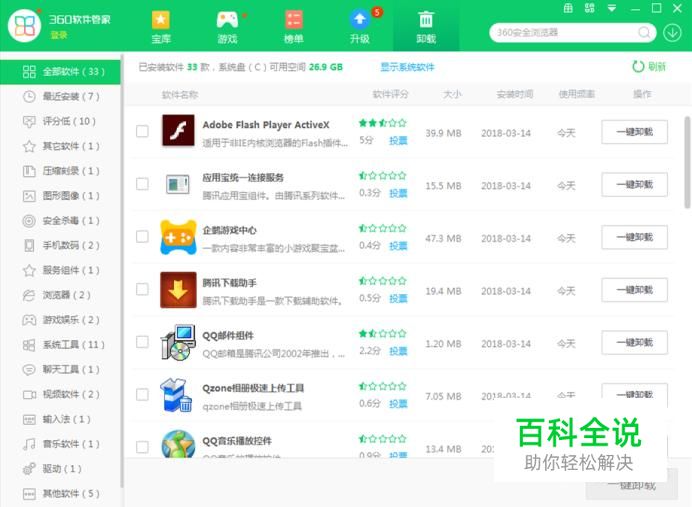The width and height of the screenshot is (692, 507).
Task: Select 视频软件 (2) category
Action: coord(60,394)
